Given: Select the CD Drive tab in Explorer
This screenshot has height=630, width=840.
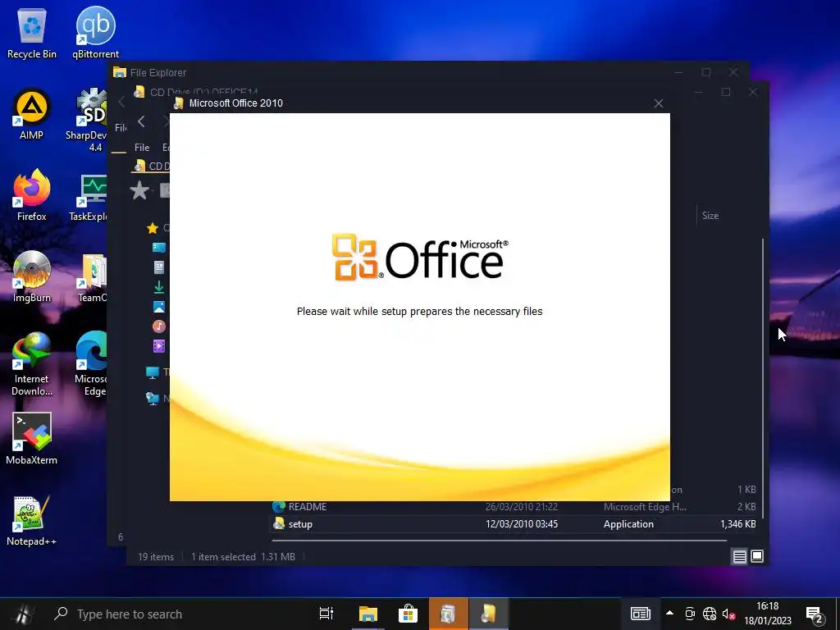Looking at the screenshot, I should [x=151, y=166].
